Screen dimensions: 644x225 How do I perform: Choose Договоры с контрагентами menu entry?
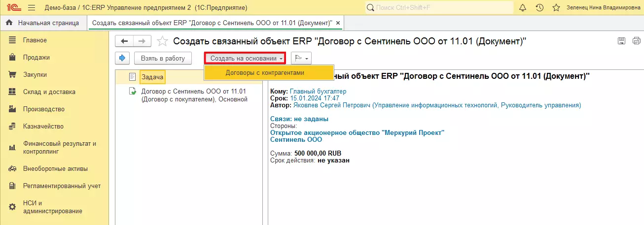coord(269,72)
